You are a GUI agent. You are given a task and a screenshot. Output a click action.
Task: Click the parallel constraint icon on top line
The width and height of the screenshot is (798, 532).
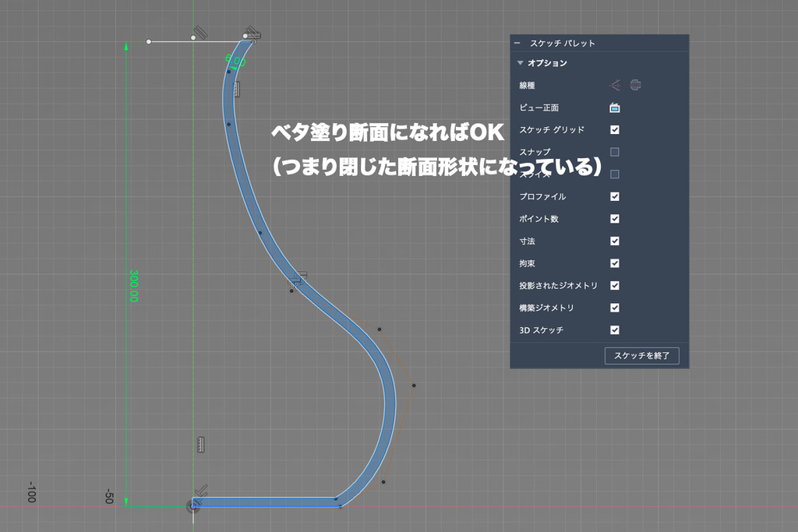click(199, 33)
